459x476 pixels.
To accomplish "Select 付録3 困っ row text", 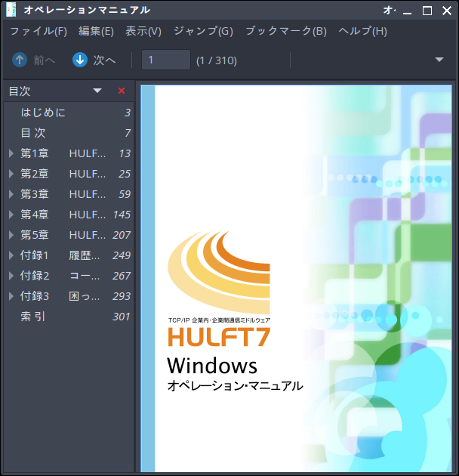I will [x=60, y=296].
